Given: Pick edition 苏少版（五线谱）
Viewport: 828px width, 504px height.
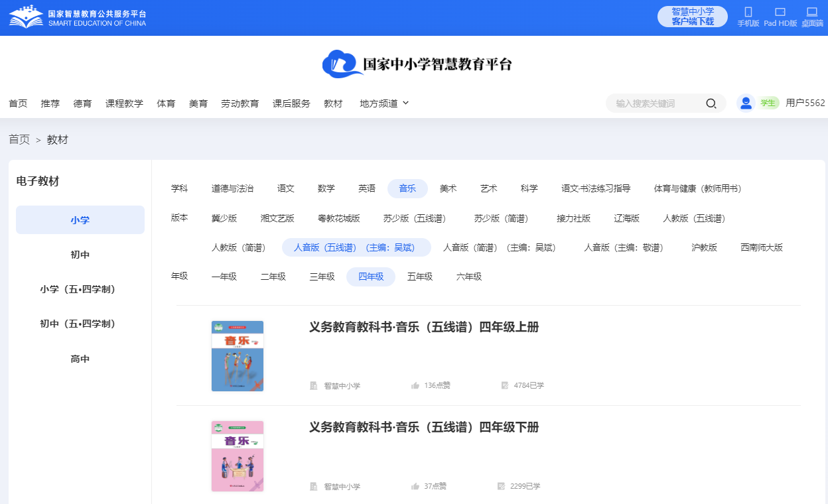Looking at the screenshot, I should tap(417, 218).
